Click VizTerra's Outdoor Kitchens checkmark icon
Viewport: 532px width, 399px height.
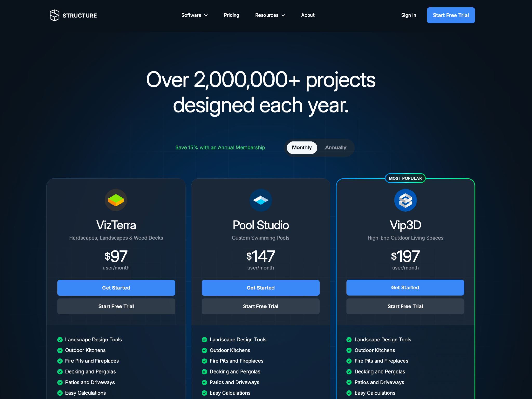[x=60, y=350]
